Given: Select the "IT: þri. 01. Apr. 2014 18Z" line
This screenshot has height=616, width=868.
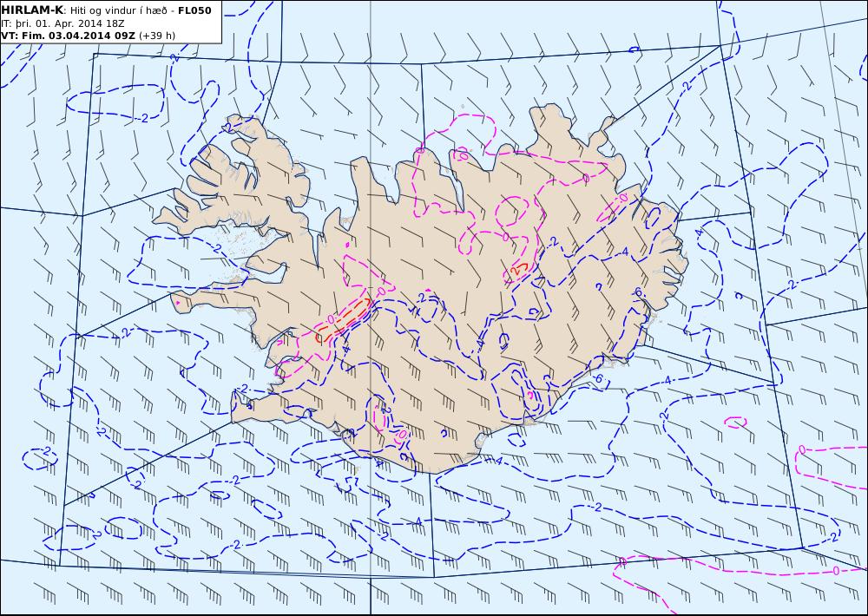Looking at the screenshot, I should [62, 23].
